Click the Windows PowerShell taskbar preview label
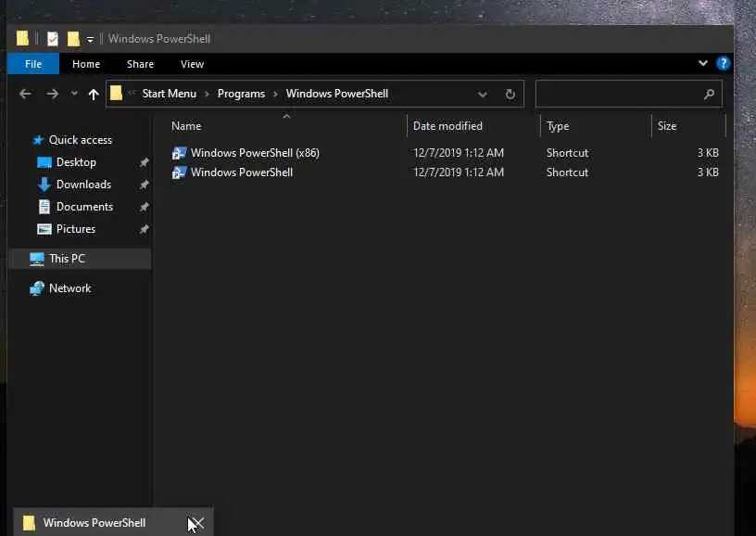Screen dimensions: 756x536 pyautogui.click(x=94, y=522)
